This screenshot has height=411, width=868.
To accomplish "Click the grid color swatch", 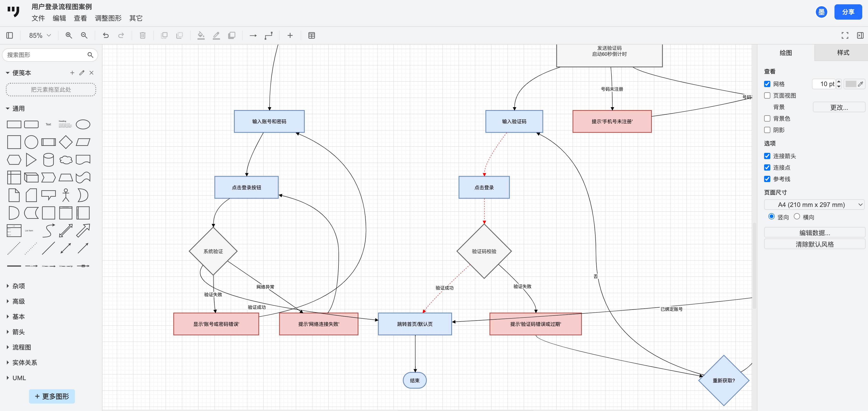I will pyautogui.click(x=851, y=84).
